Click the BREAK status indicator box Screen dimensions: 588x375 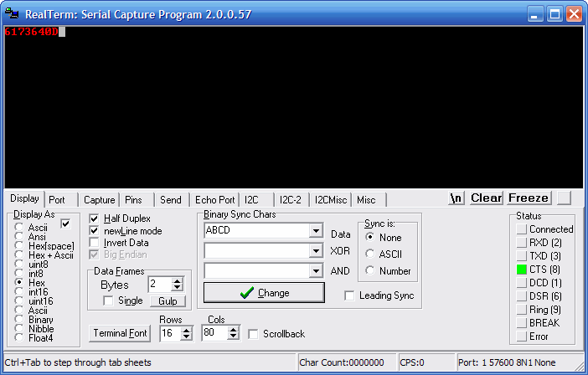[522, 323]
